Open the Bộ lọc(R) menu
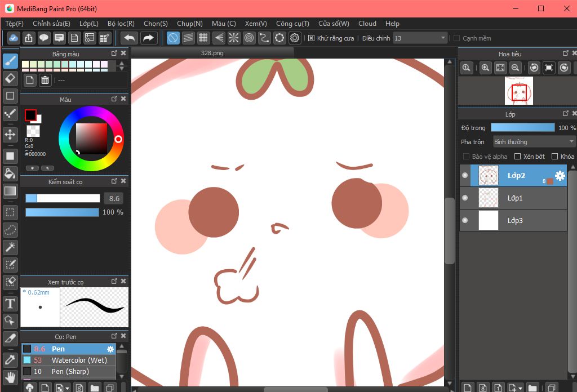The width and height of the screenshot is (577, 392). tap(121, 24)
